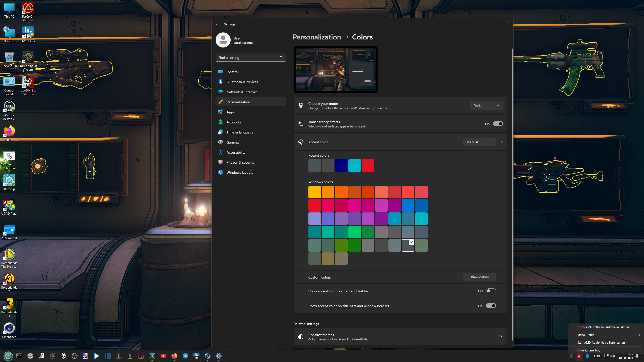Click the search magnifier icon
Image resolution: width=644 pixels, height=362 pixels.
tap(281, 58)
